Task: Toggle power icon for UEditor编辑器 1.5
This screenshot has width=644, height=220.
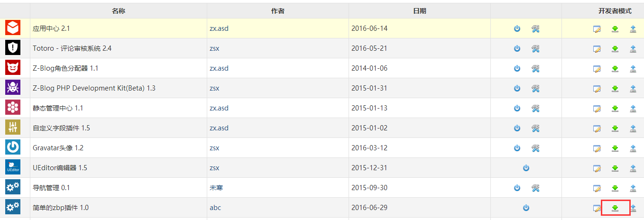Action: (526, 168)
